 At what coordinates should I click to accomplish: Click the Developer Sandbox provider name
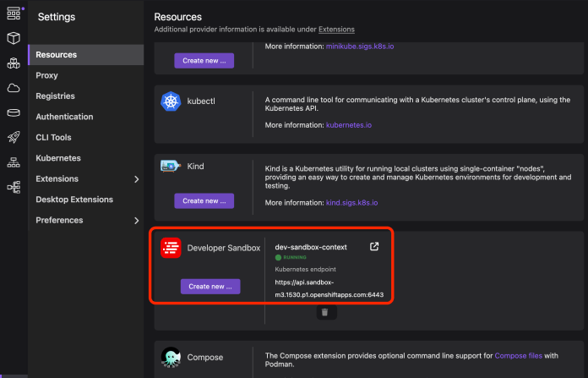click(x=224, y=248)
